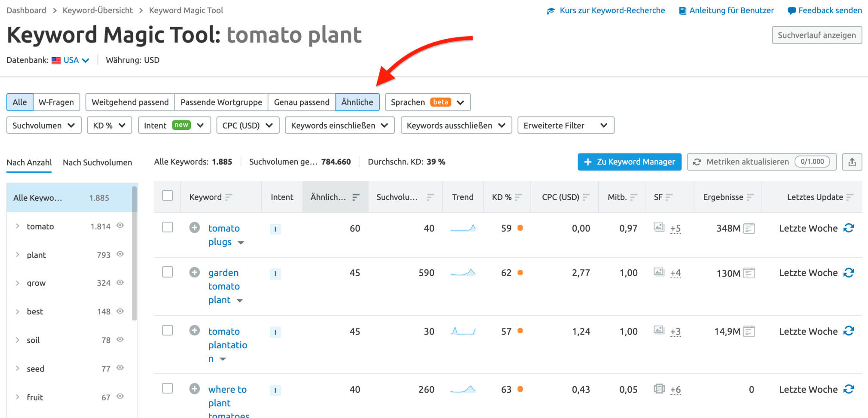Image resolution: width=868 pixels, height=418 pixels.
Task: Tick the select-all checkbox in table header
Action: pos(168,196)
